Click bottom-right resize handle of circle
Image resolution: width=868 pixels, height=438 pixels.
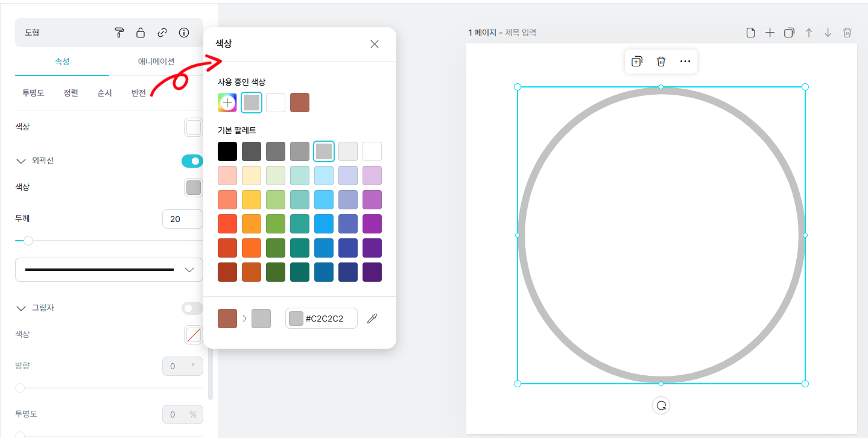(x=805, y=384)
